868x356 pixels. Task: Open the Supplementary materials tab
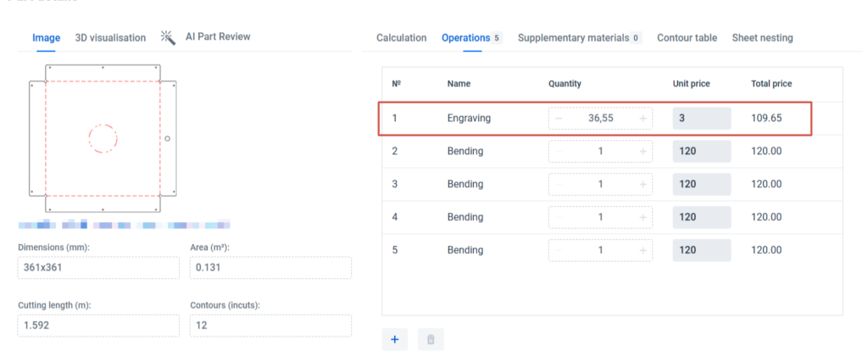tap(573, 38)
